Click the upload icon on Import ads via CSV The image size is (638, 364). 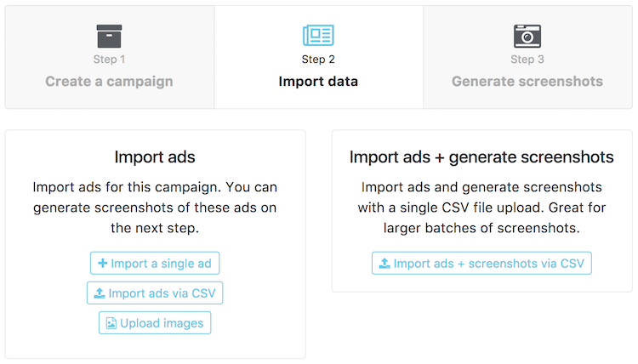tap(100, 293)
